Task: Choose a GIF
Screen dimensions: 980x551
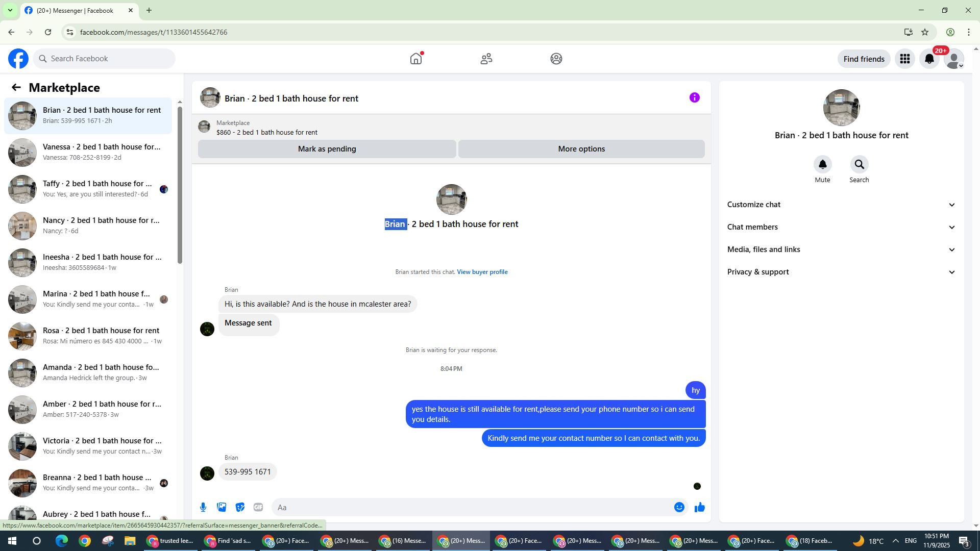Action: pos(258,507)
